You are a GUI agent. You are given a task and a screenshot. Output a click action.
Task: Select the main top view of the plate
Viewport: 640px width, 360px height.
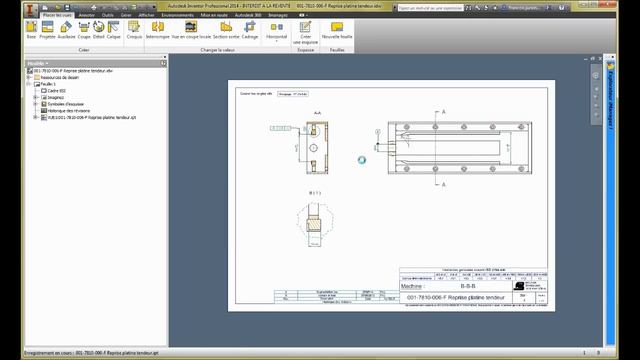460,148
